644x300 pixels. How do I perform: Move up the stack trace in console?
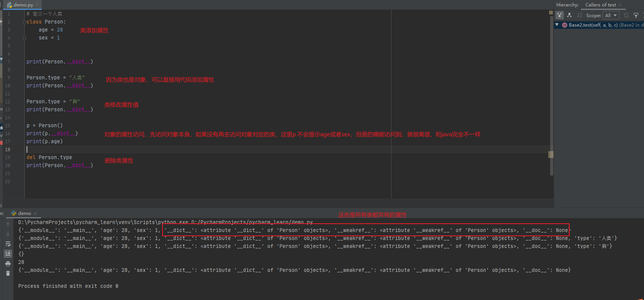[x=8, y=224]
